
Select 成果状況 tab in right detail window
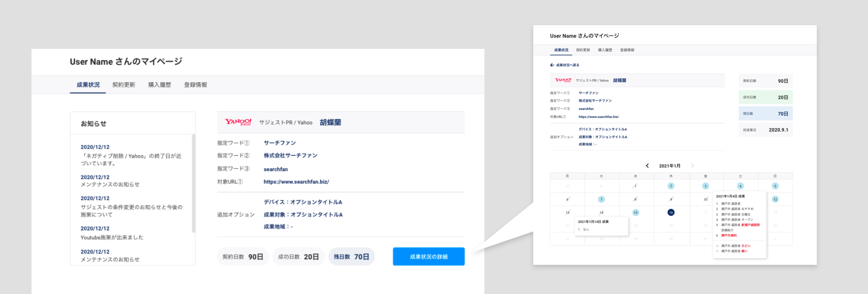point(561,50)
